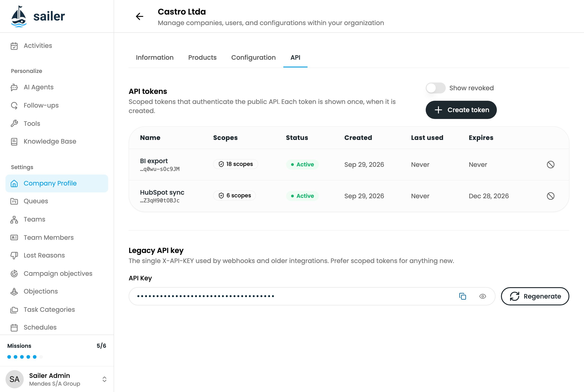Viewport: 584px width, 392px height.
Task: Click the Last used column header
Action: click(427, 138)
